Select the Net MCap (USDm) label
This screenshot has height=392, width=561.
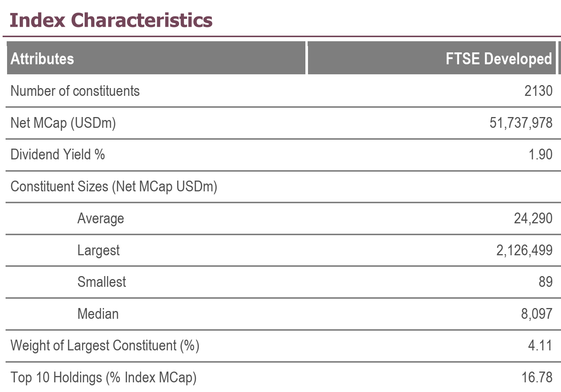(63, 123)
